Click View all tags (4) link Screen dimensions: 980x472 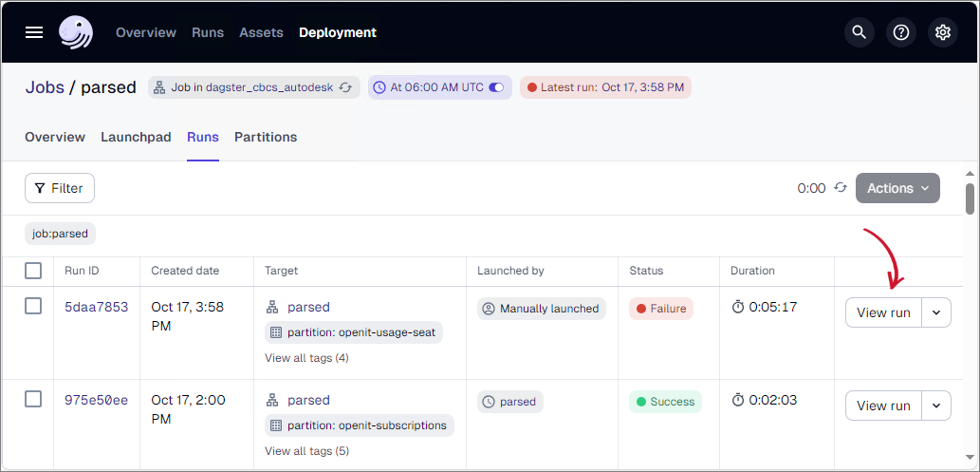click(306, 358)
